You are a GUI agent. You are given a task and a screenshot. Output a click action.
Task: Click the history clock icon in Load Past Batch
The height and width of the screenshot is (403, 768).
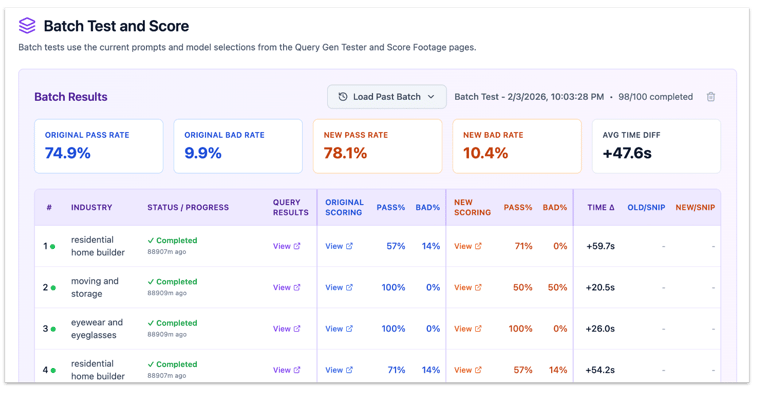tap(343, 97)
